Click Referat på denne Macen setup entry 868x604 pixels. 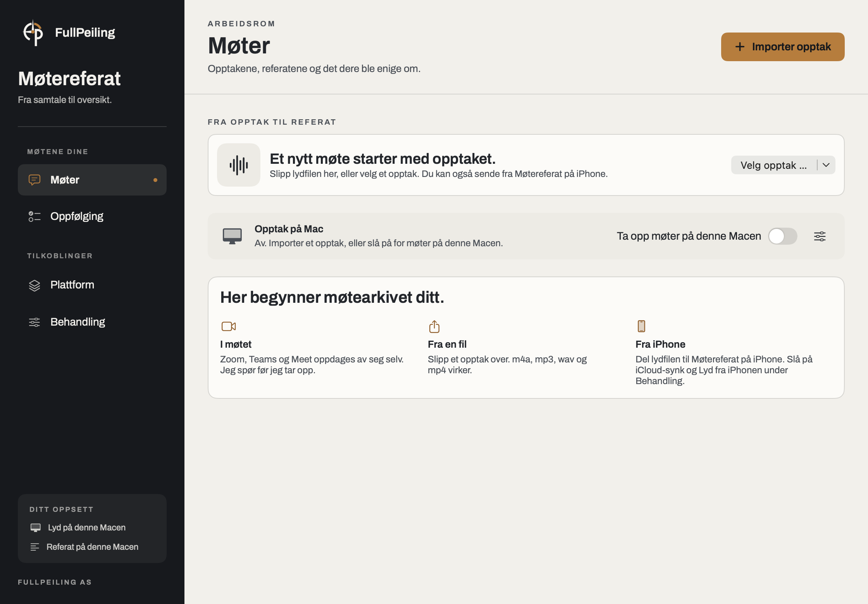click(x=84, y=547)
